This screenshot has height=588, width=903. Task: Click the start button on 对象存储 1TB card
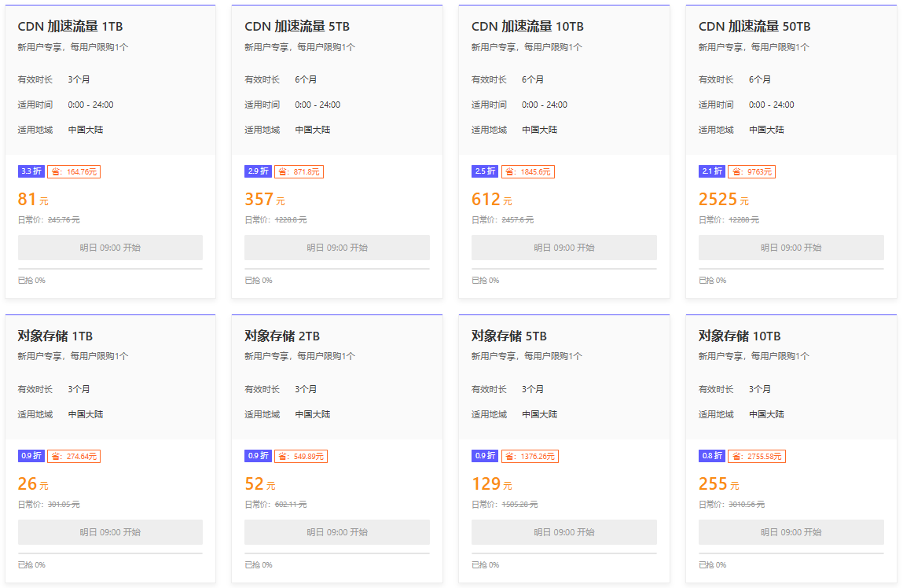[x=110, y=532]
